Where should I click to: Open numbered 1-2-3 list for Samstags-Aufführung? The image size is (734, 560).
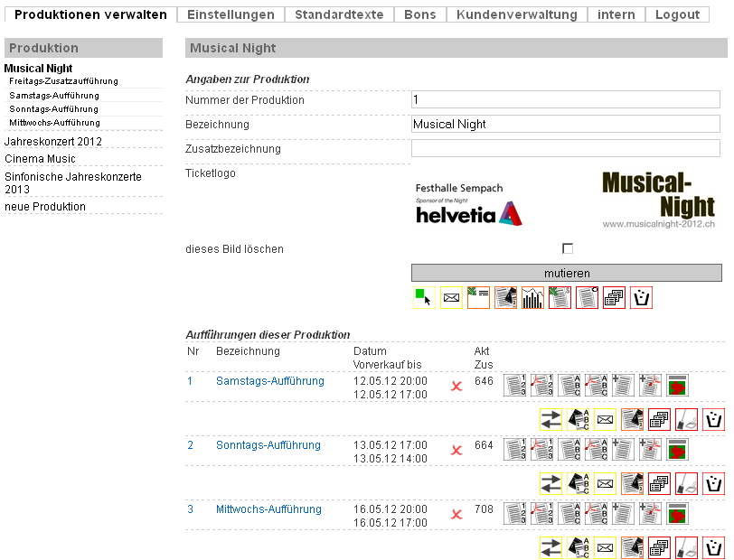[x=515, y=386]
